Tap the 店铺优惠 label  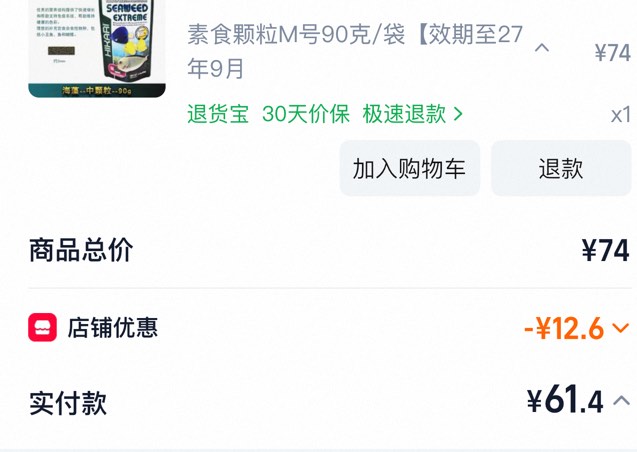[x=112, y=327]
